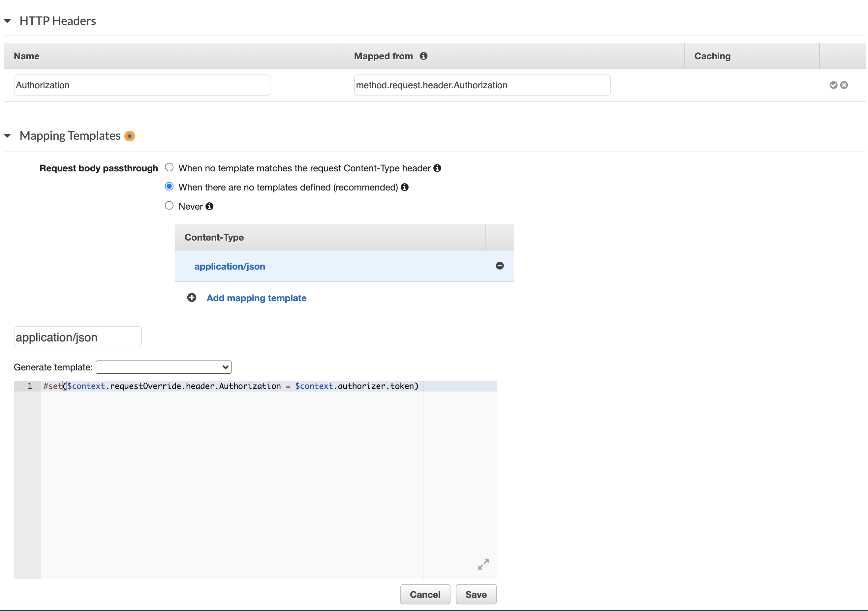Click the info icon after the recommended passthrough option
Image resolution: width=868 pixels, height=611 pixels.
405,187
